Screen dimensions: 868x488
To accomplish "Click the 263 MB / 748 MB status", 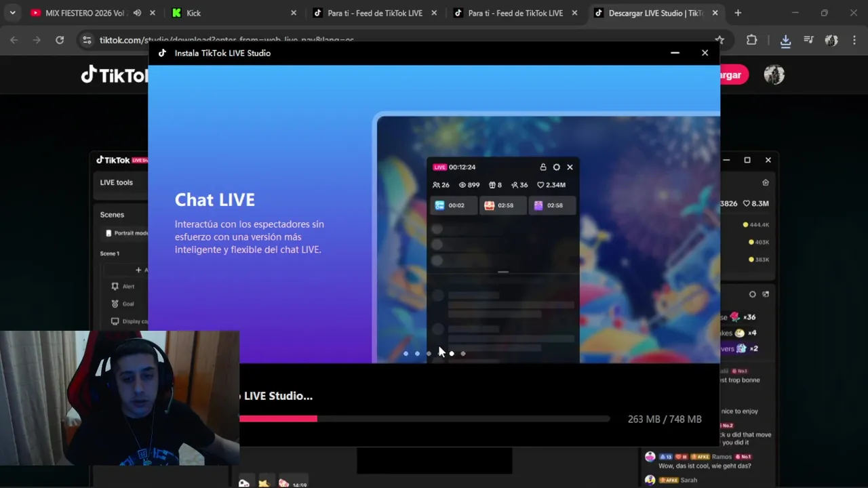I will (665, 419).
